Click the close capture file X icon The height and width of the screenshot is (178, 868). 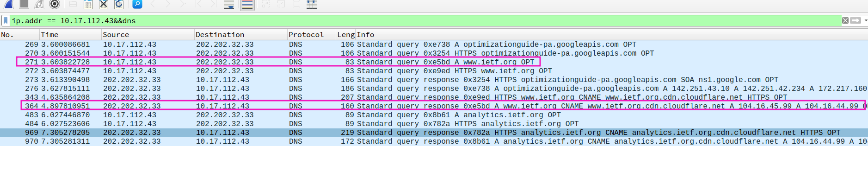point(104,5)
